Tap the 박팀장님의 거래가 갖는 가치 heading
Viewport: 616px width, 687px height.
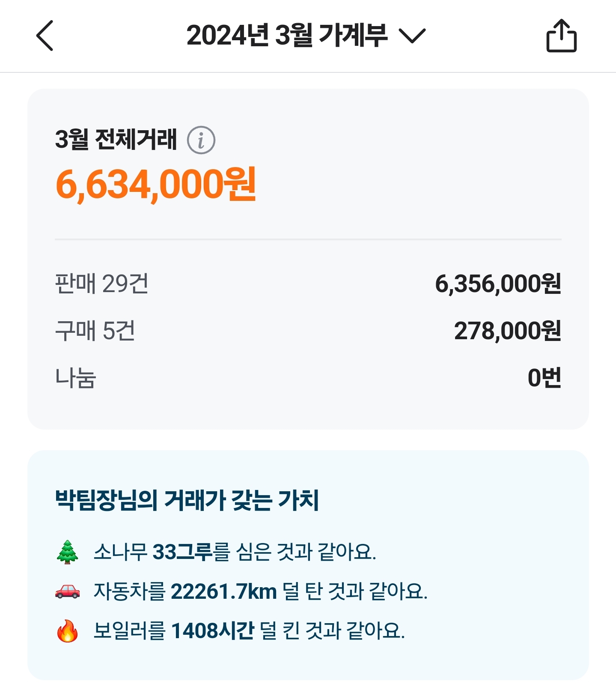click(x=187, y=500)
